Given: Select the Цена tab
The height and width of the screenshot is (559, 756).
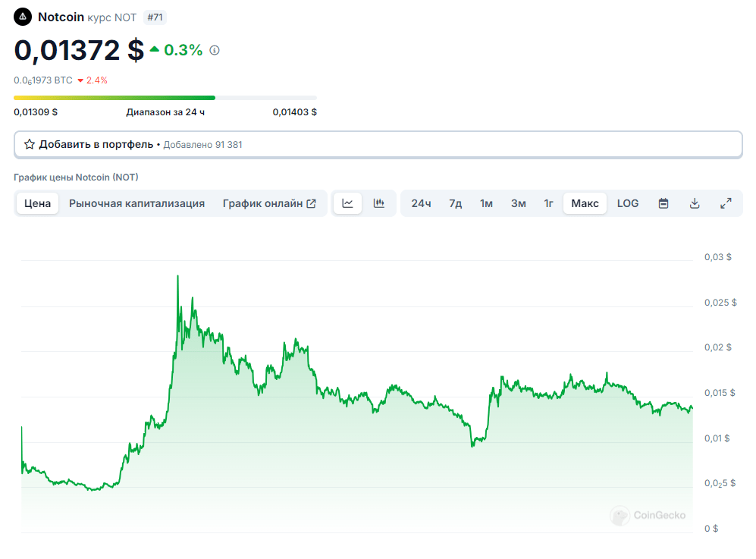Looking at the screenshot, I should click(38, 203).
